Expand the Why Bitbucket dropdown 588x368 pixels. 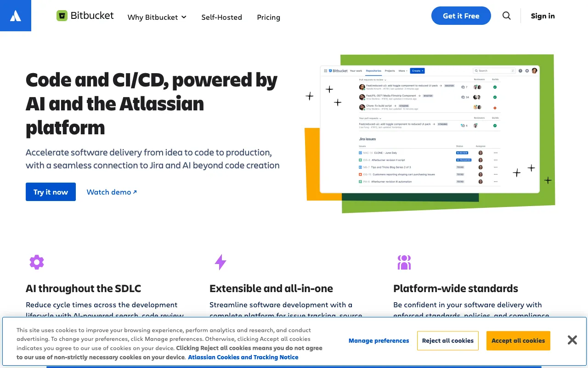point(157,17)
